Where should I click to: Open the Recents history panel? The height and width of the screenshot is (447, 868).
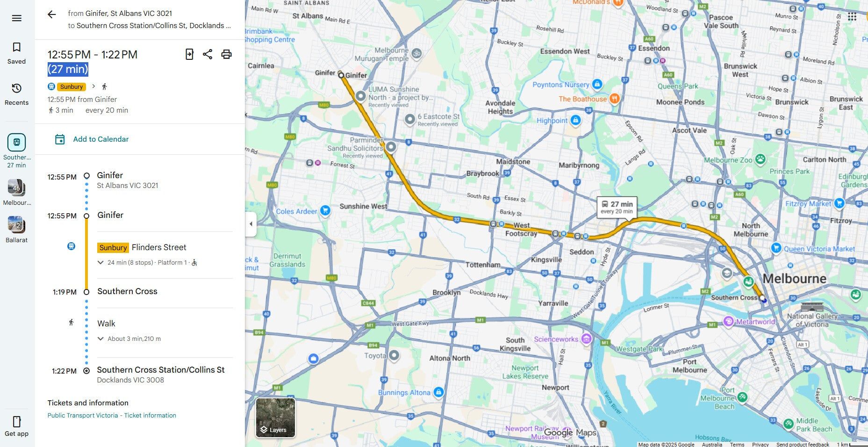coord(16,94)
